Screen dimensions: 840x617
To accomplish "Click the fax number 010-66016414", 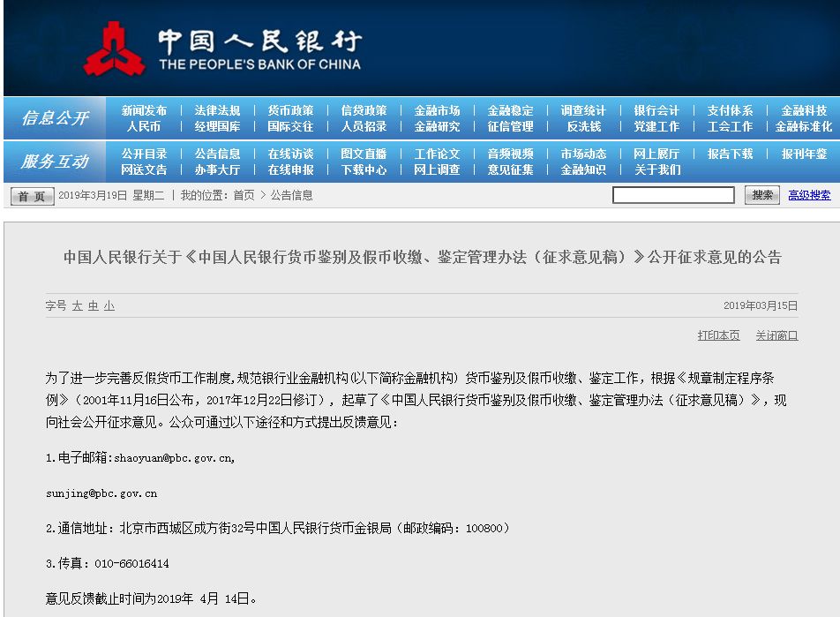I will click(x=131, y=564).
